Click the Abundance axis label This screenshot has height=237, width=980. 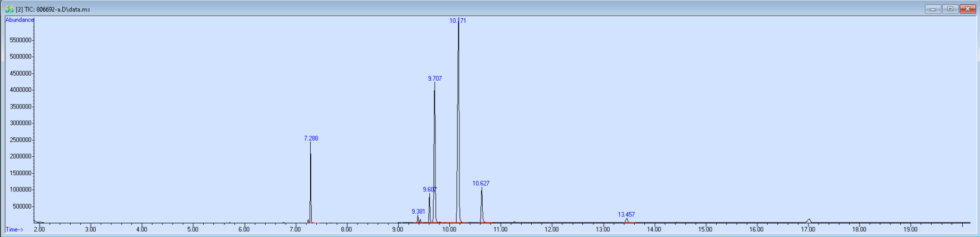19,20
